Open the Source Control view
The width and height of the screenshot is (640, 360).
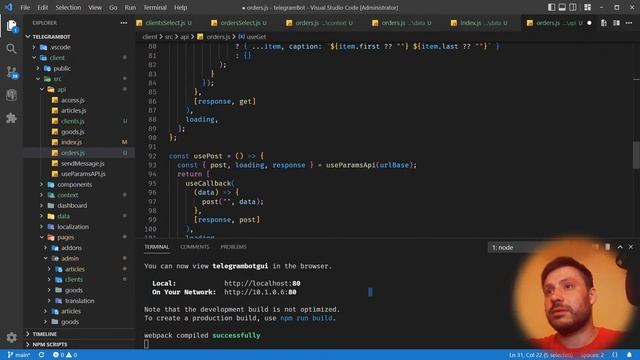(x=11, y=73)
